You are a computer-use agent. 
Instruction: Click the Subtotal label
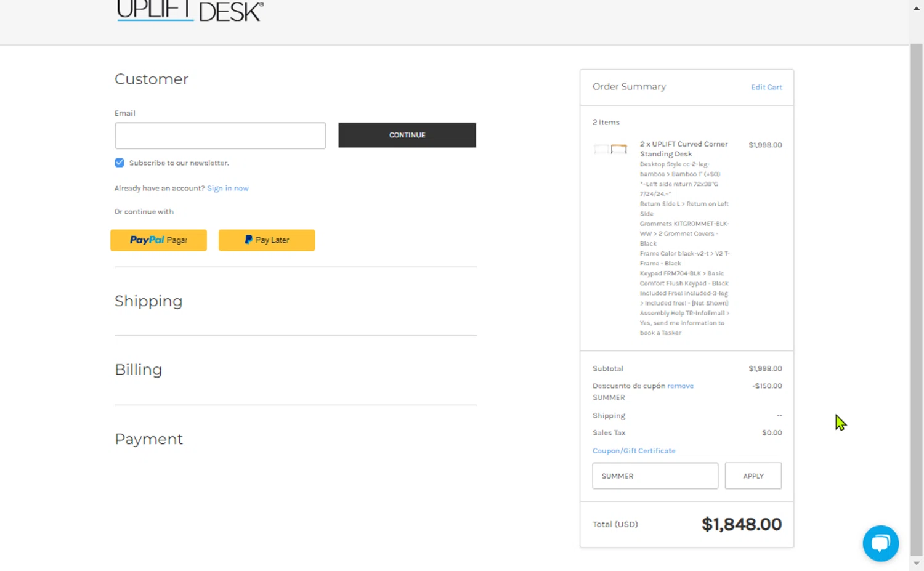pyautogui.click(x=608, y=369)
